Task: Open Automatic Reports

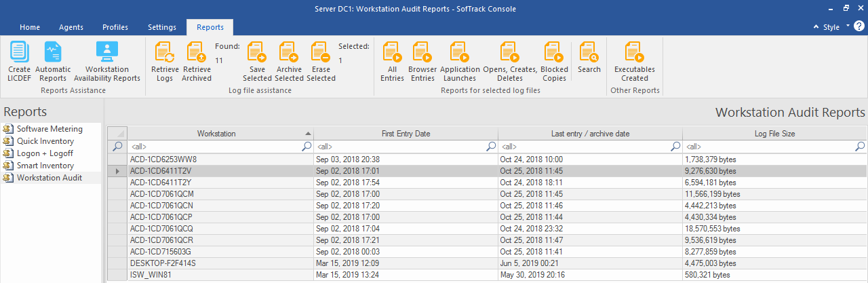Action: 53,61
